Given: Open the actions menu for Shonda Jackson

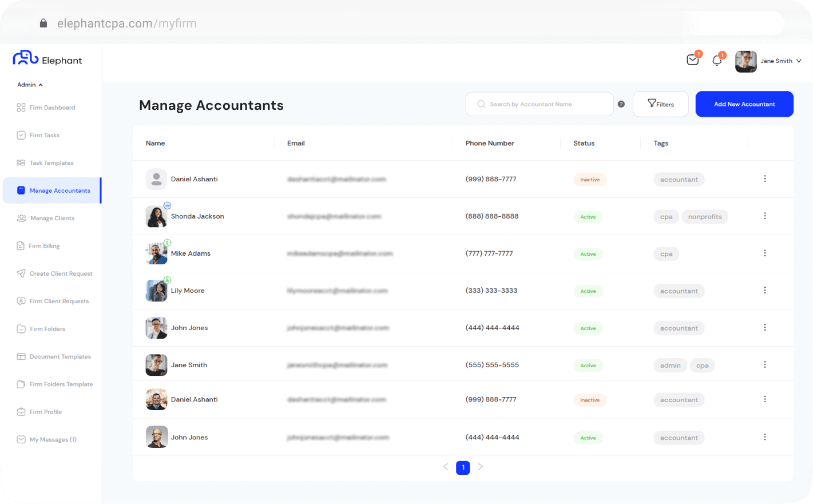Looking at the screenshot, I should 765,216.
